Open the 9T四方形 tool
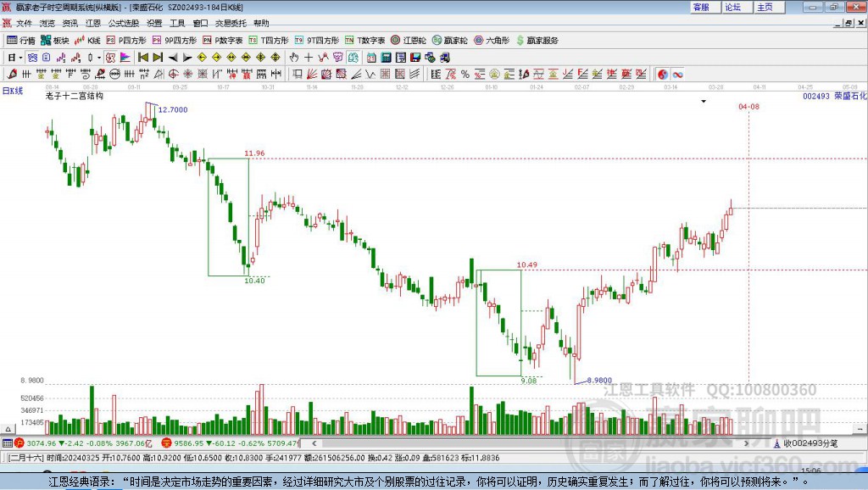 (x=317, y=41)
